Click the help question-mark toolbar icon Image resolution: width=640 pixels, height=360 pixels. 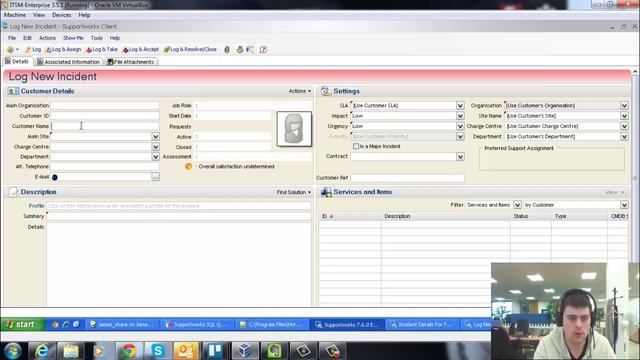click(x=263, y=49)
